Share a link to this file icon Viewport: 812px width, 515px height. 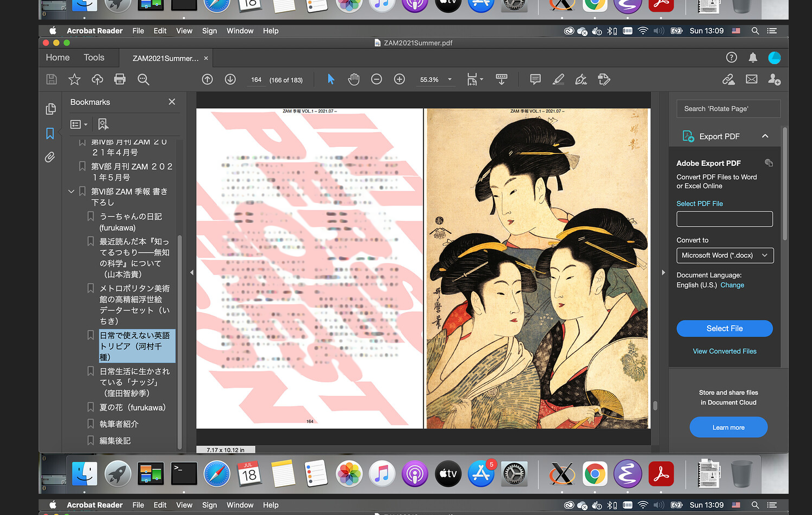coord(728,79)
